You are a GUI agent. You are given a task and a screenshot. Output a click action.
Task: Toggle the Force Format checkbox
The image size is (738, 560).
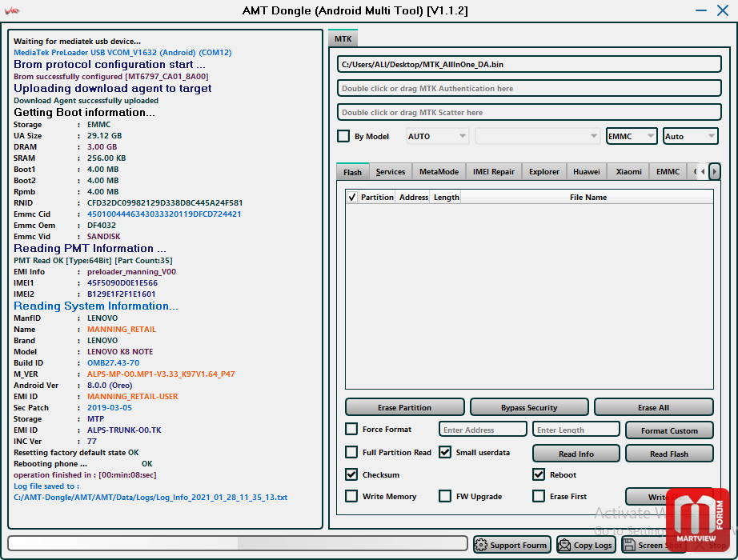click(x=351, y=429)
